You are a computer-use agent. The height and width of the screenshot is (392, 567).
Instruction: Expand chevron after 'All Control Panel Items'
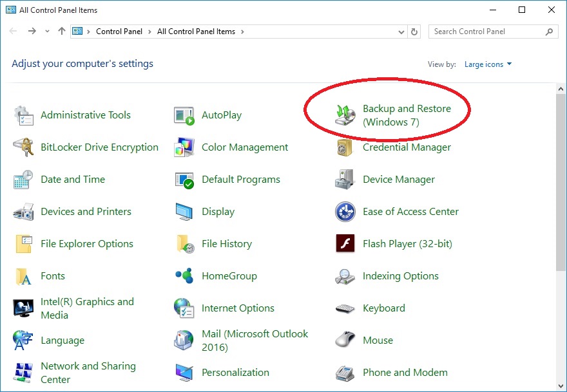point(242,32)
